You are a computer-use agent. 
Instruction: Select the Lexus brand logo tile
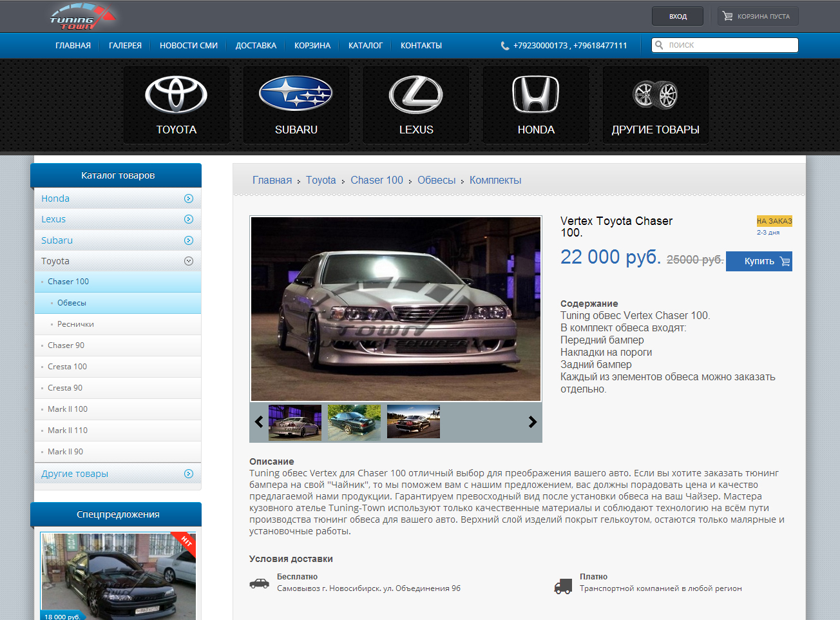[416, 104]
